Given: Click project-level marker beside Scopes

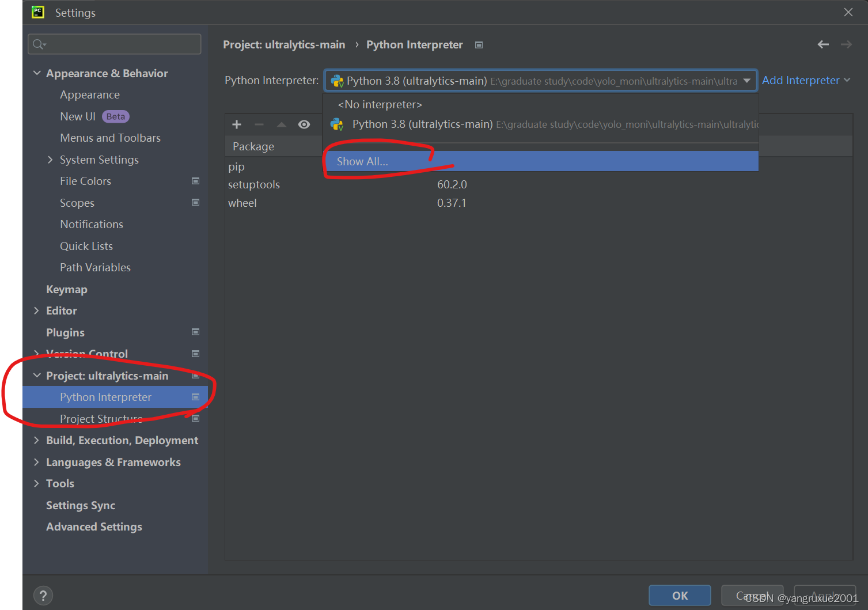Looking at the screenshot, I should click(x=195, y=202).
